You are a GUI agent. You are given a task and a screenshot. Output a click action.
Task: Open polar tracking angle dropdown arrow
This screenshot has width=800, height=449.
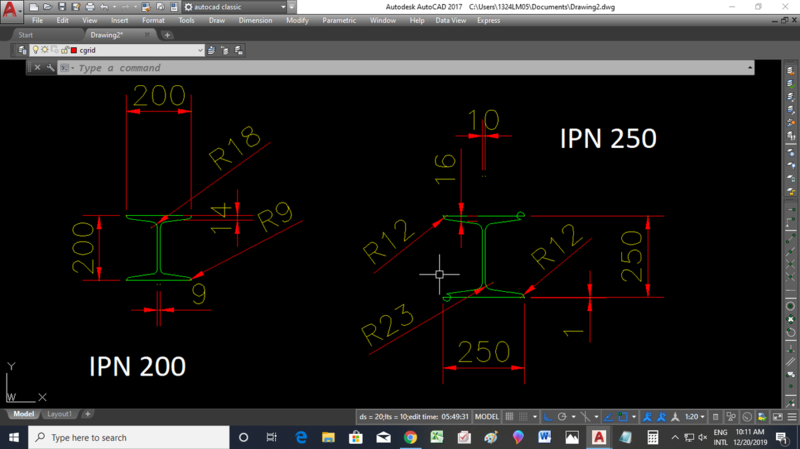tap(573, 417)
